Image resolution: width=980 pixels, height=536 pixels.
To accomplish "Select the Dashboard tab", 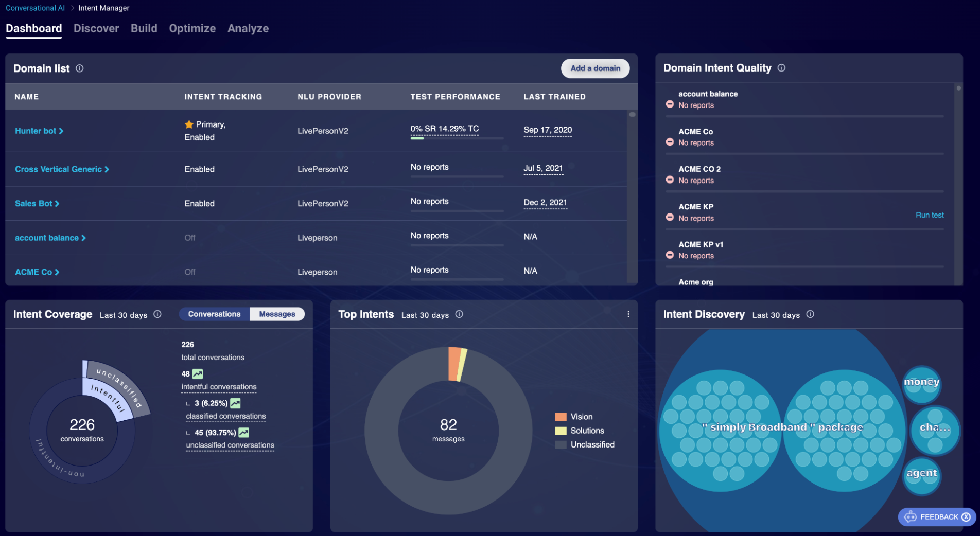I will [x=34, y=29].
